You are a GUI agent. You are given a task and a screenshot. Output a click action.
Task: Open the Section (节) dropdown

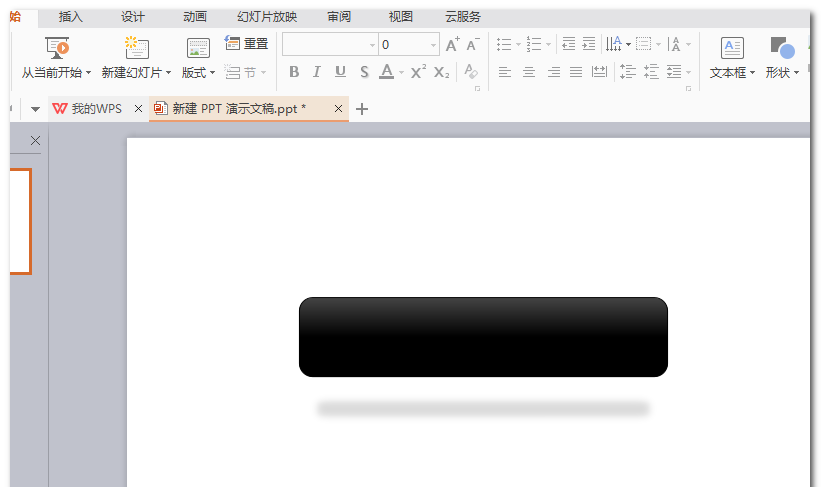(x=245, y=72)
